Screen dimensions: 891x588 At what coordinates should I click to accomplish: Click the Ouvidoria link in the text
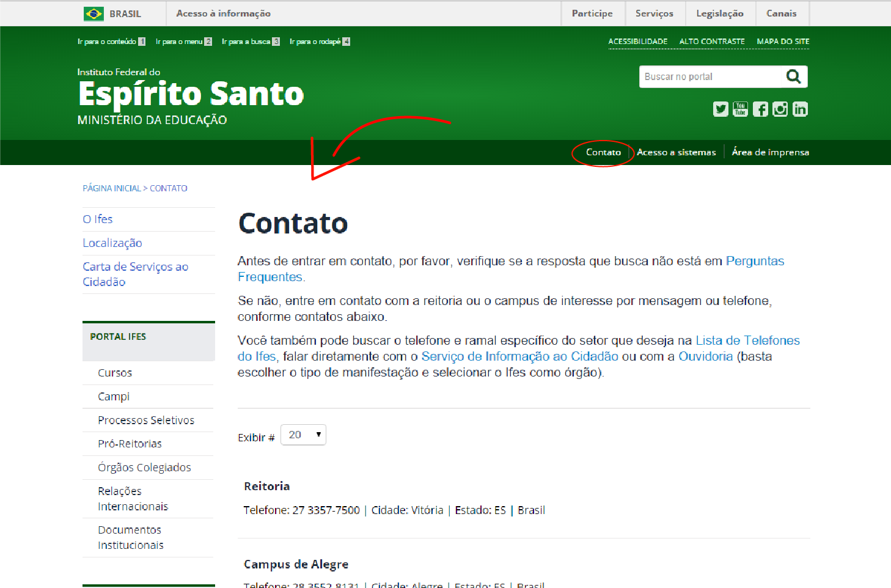click(x=706, y=356)
